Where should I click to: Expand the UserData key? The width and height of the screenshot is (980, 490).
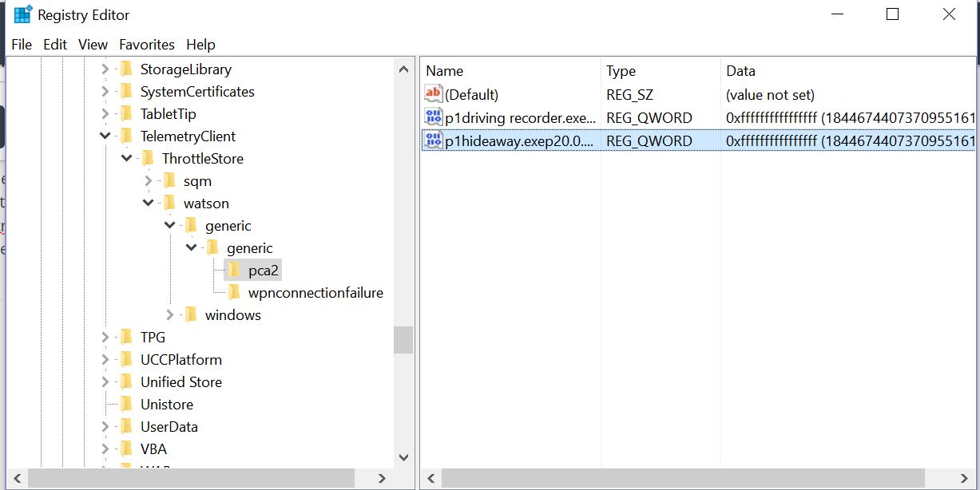pos(105,427)
